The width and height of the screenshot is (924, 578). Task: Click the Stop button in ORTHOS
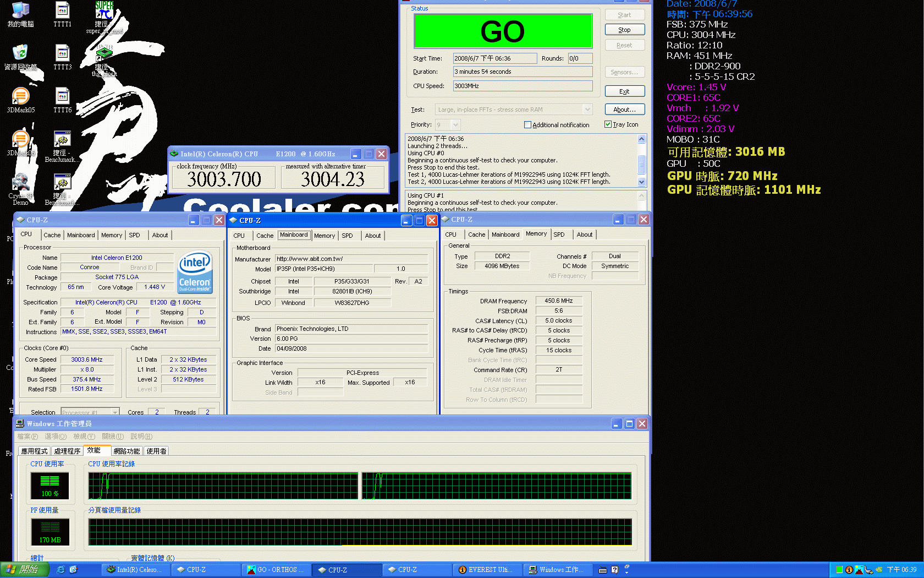coord(625,30)
